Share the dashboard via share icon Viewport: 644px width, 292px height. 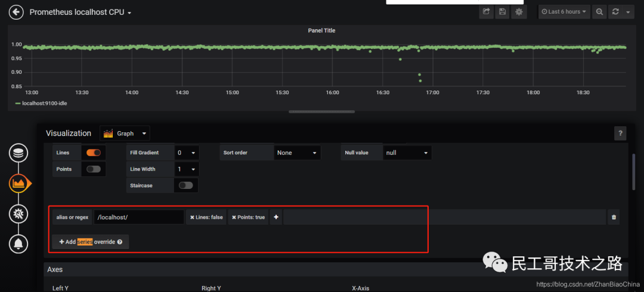(487, 11)
